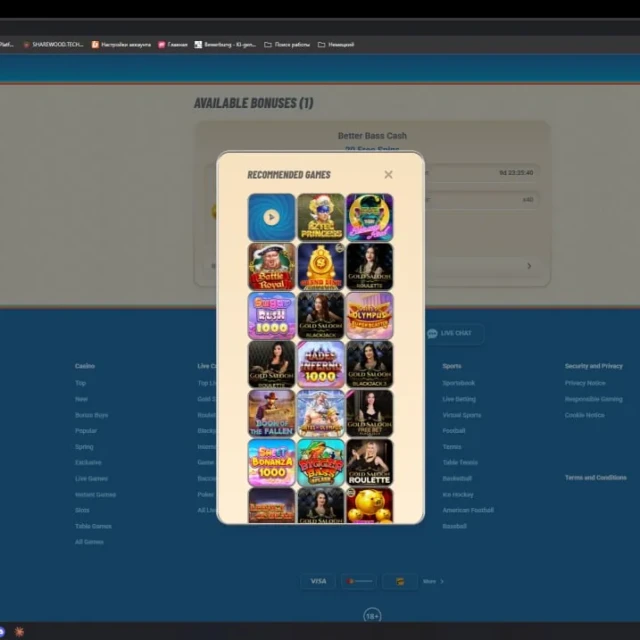Open Gold Saloon Roulette with blonde dealer
Image resolution: width=640 pixels, height=640 pixels.
click(370, 462)
